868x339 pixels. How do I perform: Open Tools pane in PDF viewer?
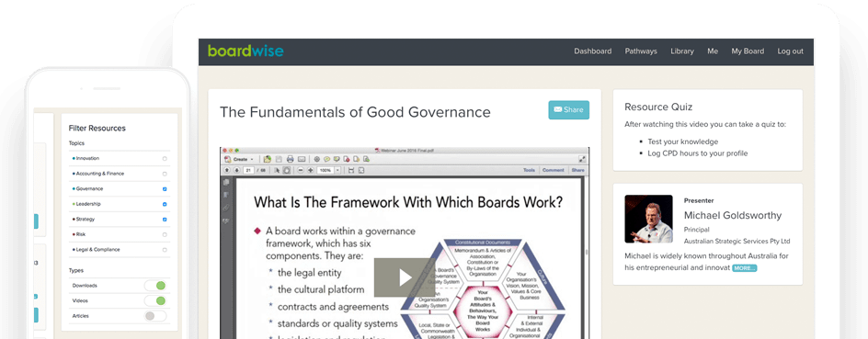point(530,170)
